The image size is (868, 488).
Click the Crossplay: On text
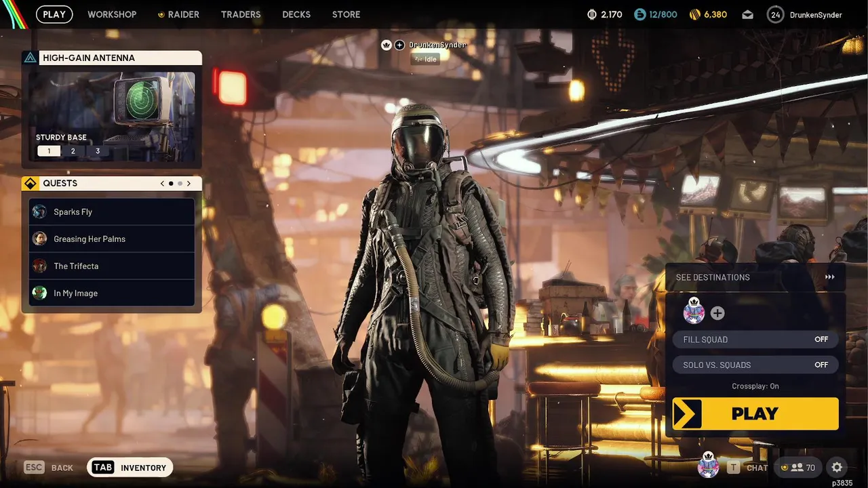click(x=755, y=386)
